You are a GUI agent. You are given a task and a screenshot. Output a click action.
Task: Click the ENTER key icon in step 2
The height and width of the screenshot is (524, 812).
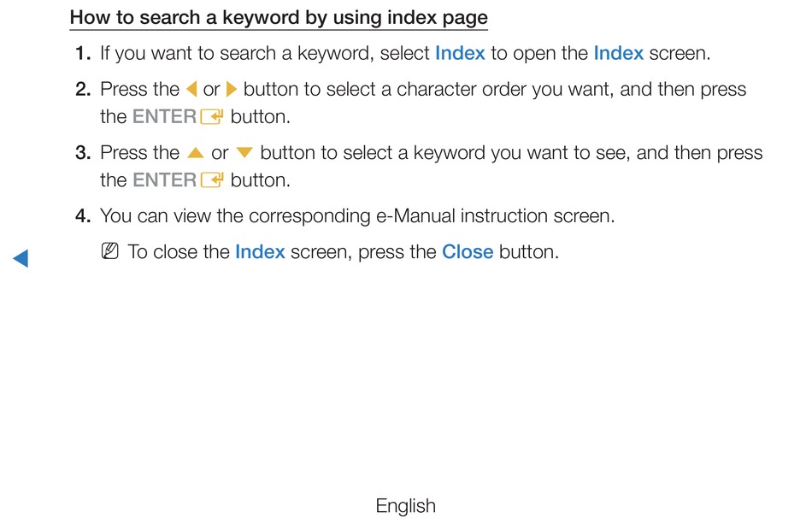click(212, 117)
